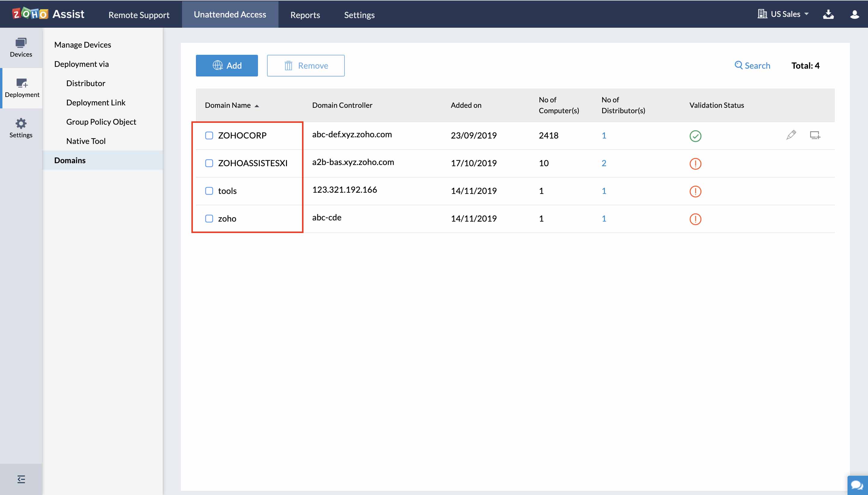Click the 17/10/2019 date cell
Screen dimensions: 868x495
pyautogui.click(x=474, y=163)
